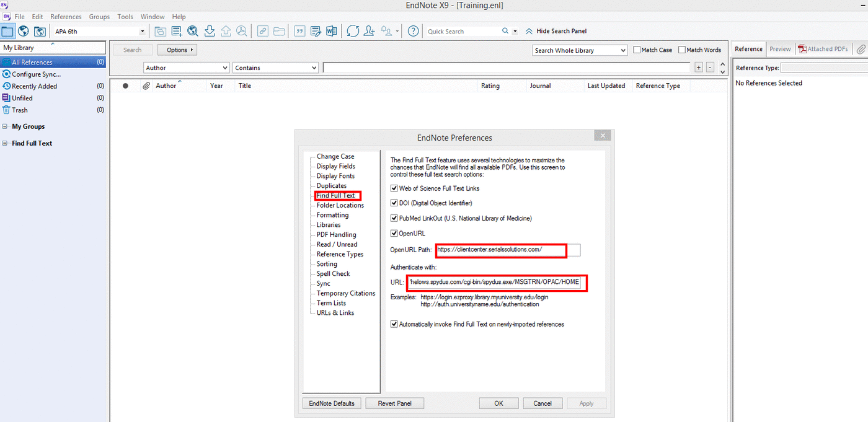Screen dimensions: 868x422
Task: Switch to Local Library Mode
Action: coord(7,31)
